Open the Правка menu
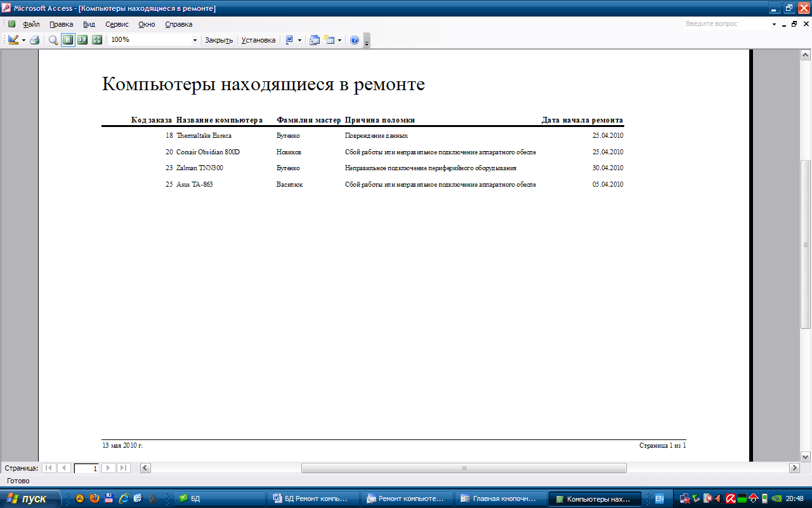 62,24
